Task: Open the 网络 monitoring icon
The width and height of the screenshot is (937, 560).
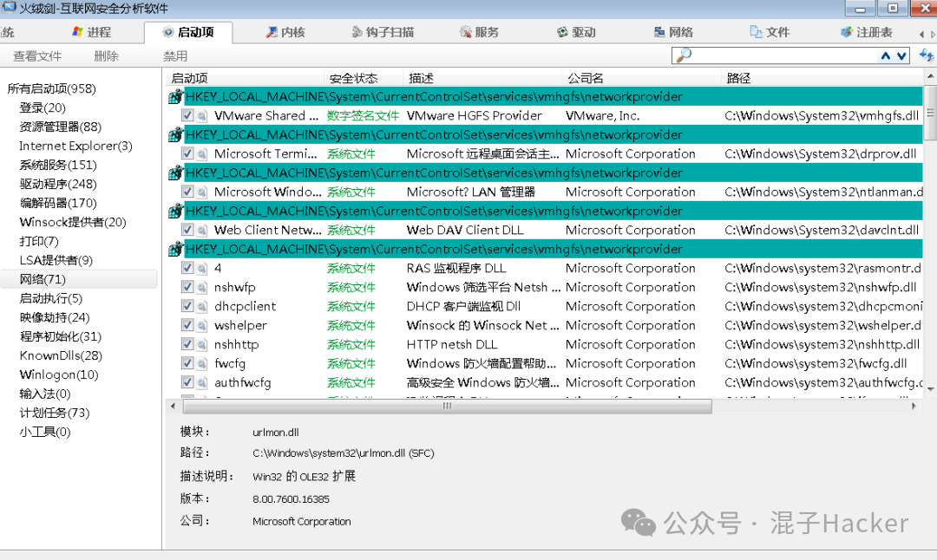Action: point(659,32)
